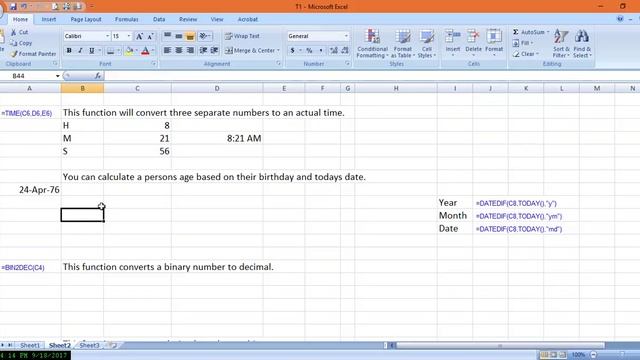Toggle italic formatting

[x=80, y=51]
